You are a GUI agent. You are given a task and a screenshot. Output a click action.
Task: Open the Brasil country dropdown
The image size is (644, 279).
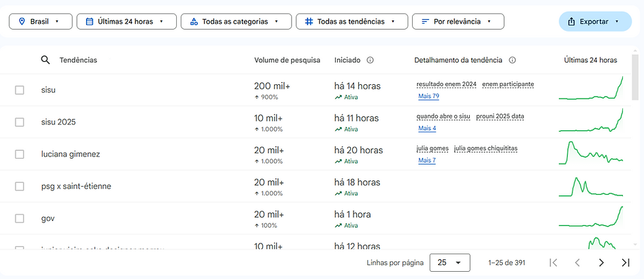(x=41, y=22)
